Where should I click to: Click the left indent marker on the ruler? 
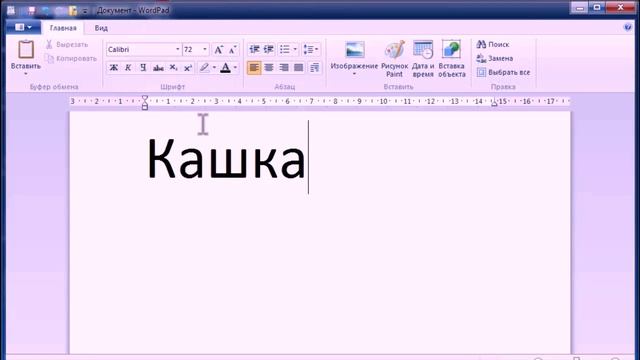145,102
